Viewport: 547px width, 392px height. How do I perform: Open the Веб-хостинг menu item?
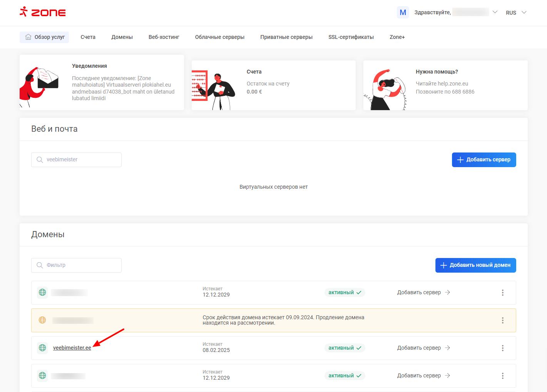click(x=164, y=37)
